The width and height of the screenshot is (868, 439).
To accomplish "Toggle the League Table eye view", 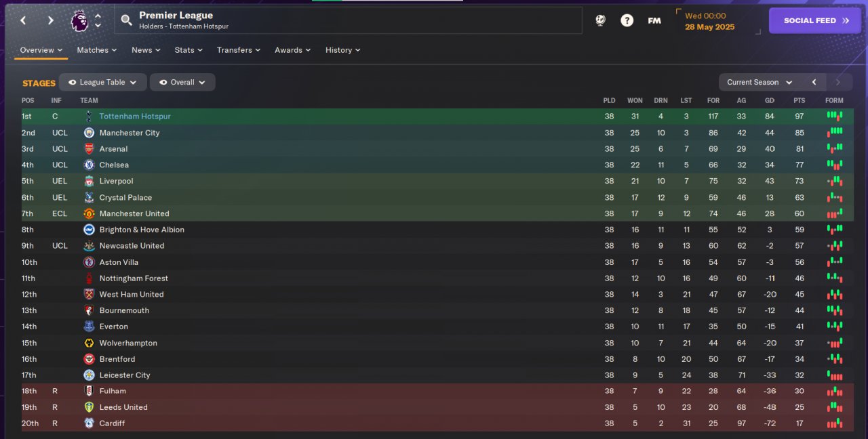I will (x=102, y=82).
